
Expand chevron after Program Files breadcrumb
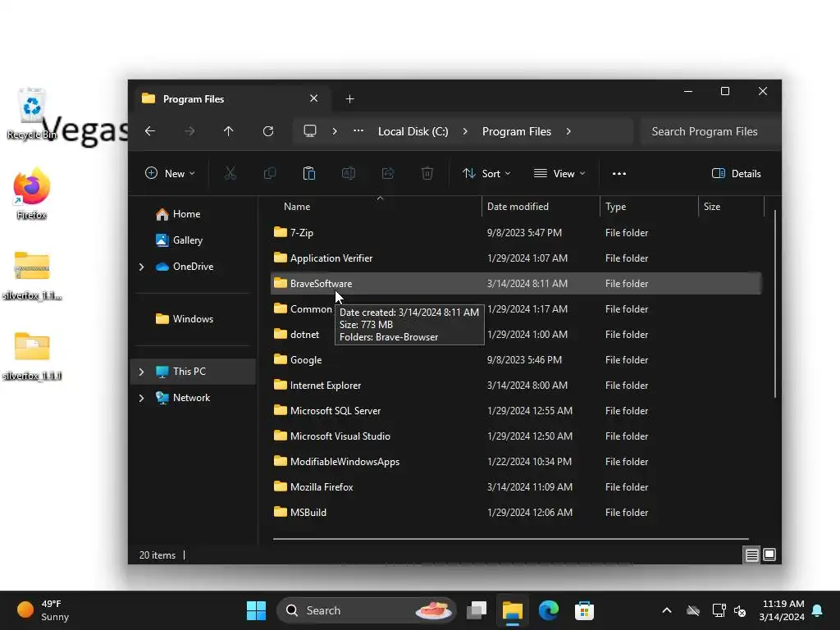pos(568,131)
